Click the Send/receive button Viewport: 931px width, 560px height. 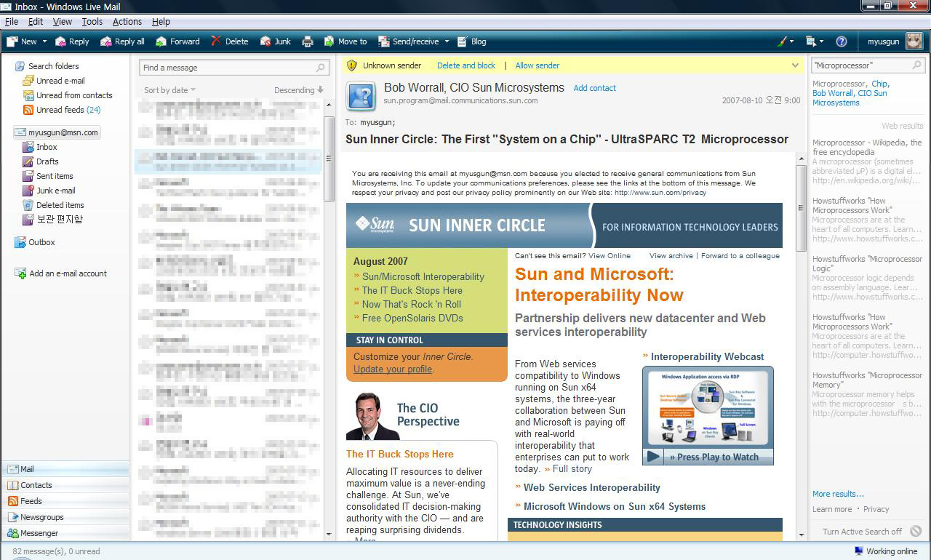pyautogui.click(x=408, y=41)
